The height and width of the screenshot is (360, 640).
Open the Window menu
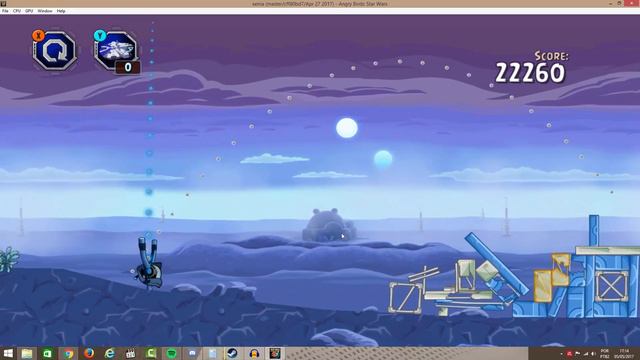point(45,11)
